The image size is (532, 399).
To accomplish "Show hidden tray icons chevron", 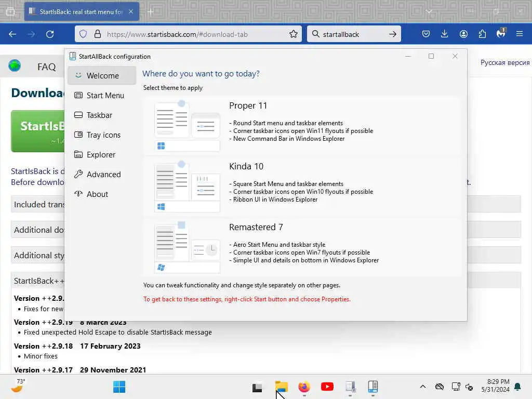I will pos(423,387).
